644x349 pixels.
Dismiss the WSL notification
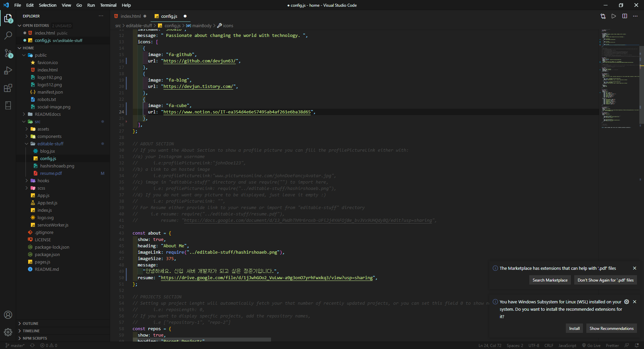point(635,302)
